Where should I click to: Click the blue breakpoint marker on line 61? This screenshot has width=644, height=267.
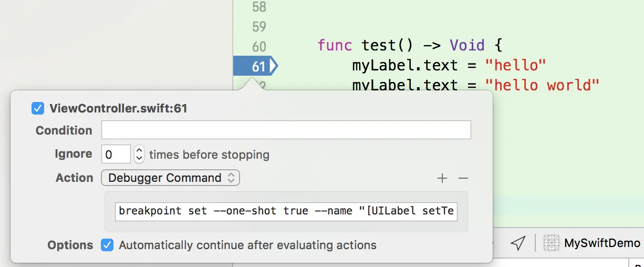(x=255, y=66)
